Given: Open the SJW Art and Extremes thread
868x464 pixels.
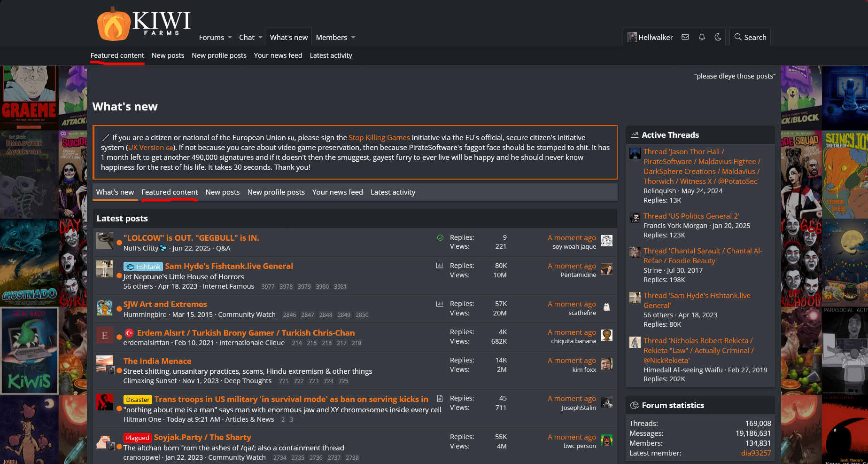Looking at the screenshot, I should coord(165,304).
